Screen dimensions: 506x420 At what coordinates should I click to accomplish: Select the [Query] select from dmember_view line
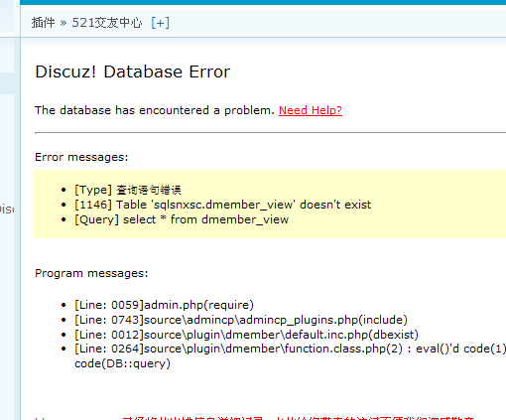pos(182,219)
